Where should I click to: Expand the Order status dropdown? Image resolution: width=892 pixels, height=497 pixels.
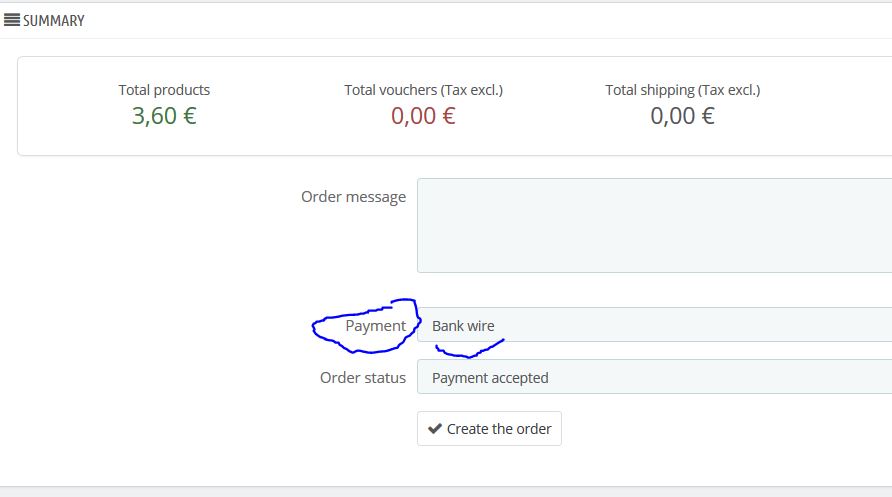[654, 376]
